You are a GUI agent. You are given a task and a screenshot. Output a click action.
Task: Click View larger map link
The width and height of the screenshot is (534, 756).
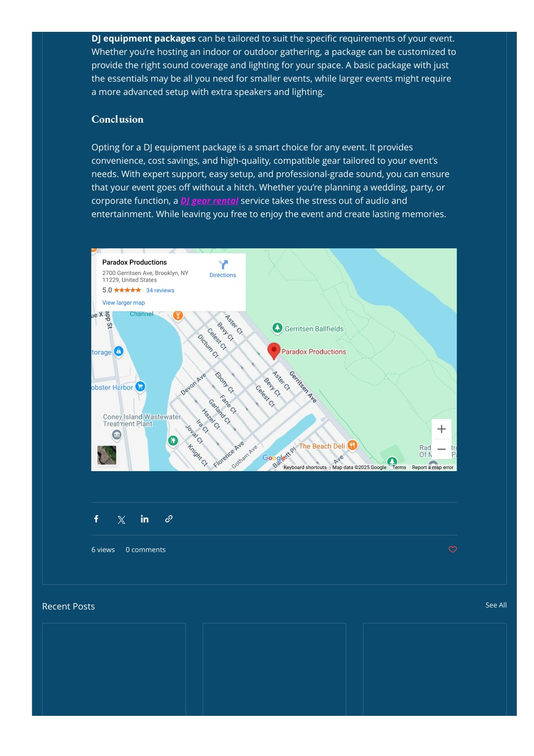click(x=124, y=303)
